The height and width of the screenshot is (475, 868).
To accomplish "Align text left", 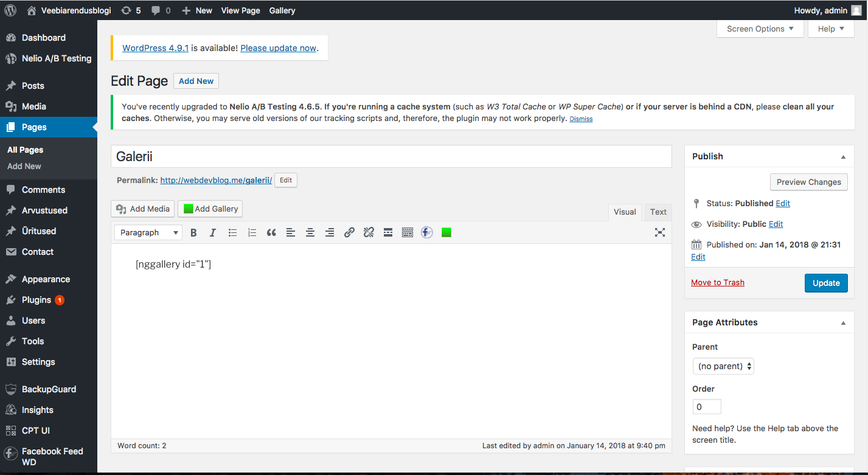I will pyautogui.click(x=291, y=232).
